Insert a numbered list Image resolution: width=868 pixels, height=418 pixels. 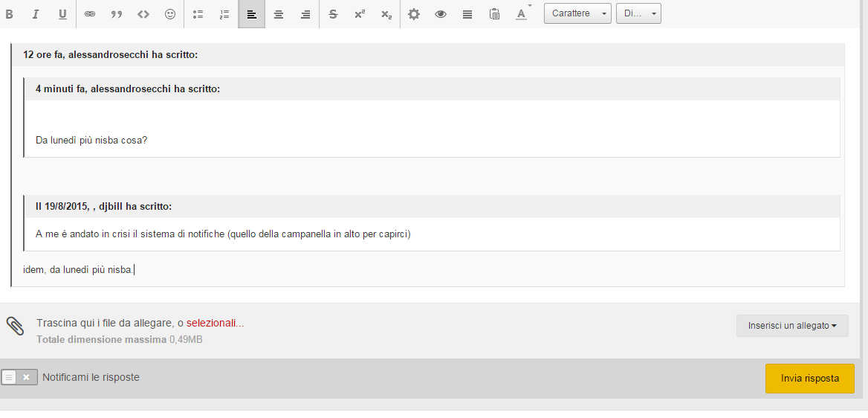(x=225, y=14)
